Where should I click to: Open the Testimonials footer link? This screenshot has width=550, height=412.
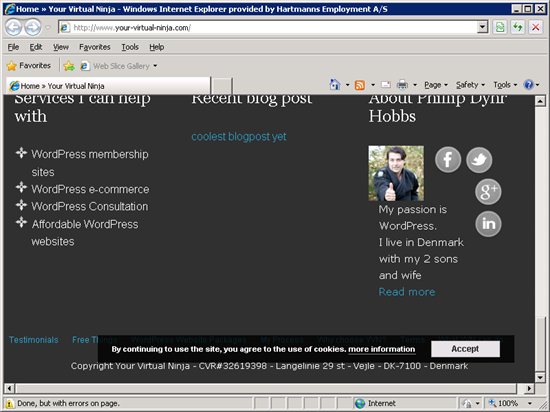(x=34, y=340)
